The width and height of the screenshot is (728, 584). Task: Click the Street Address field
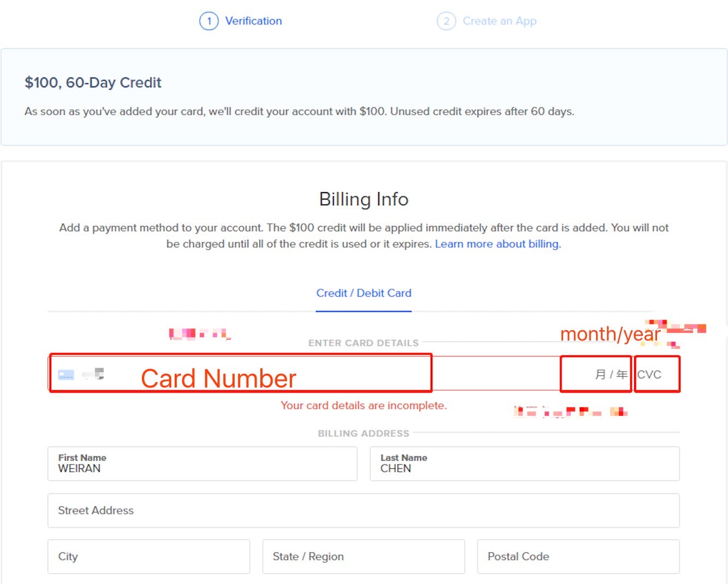point(363,511)
